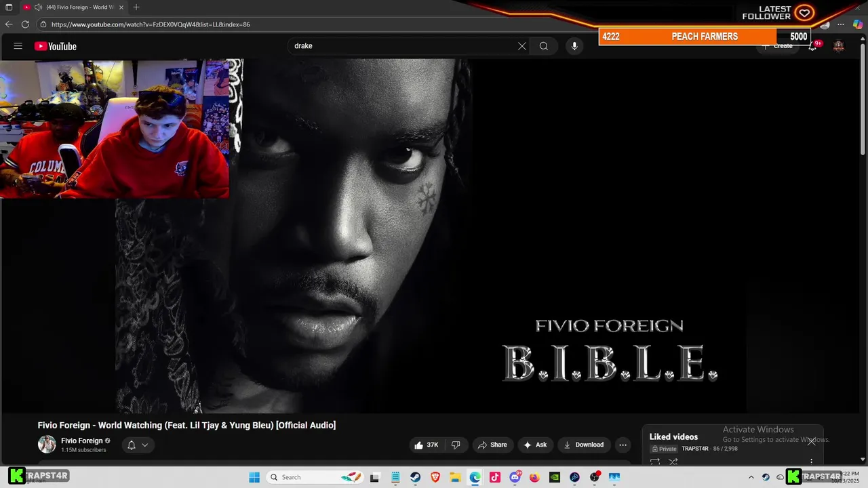Mute tab via the speaker icon
Image resolution: width=868 pixels, height=488 pixels.
(x=38, y=7)
